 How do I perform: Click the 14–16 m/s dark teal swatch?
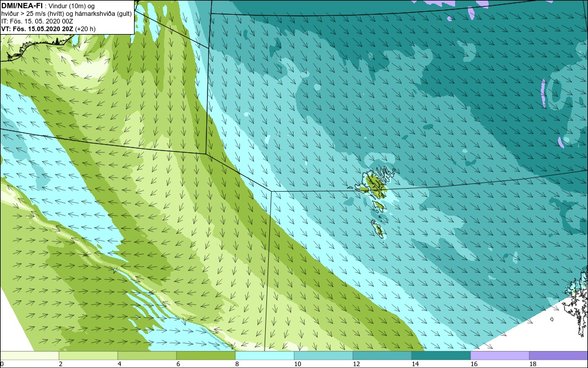[x=441, y=355]
